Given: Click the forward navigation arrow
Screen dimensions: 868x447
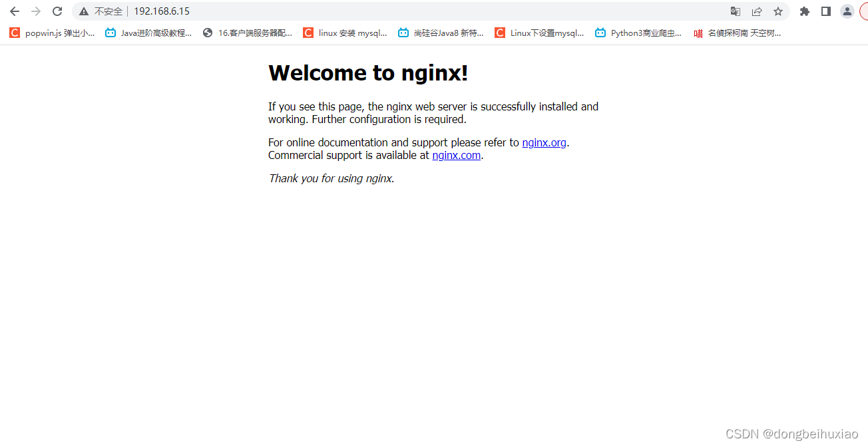Looking at the screenshot, I should click(36, 11).
